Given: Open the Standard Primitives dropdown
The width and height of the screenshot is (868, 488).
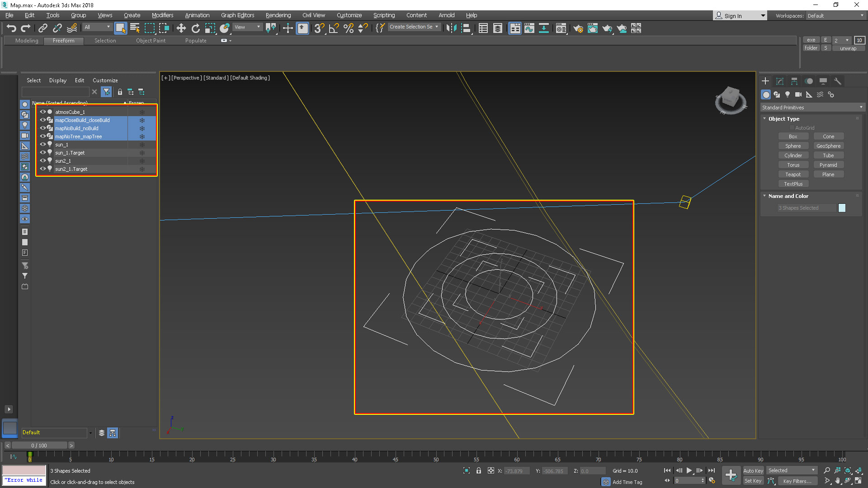Looking at the screenshot, I should point(812,108).
